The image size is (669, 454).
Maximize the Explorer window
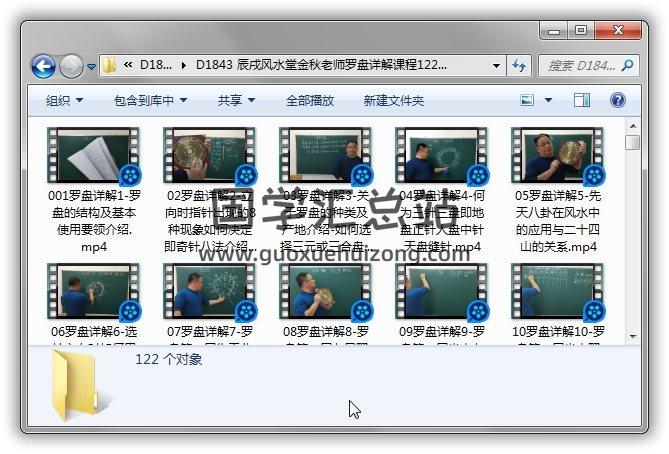click(x=580, y=30)
